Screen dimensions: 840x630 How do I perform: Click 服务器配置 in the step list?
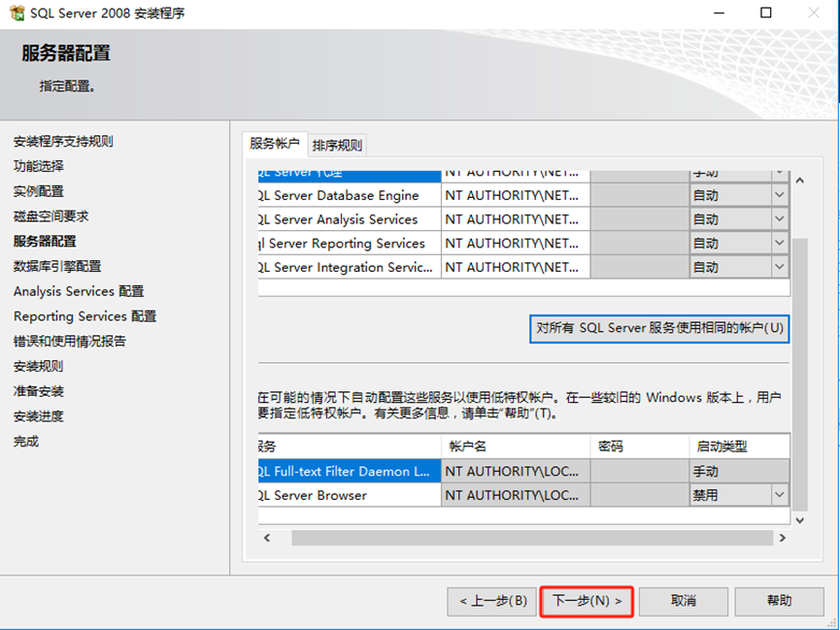[x=45, y=242]
